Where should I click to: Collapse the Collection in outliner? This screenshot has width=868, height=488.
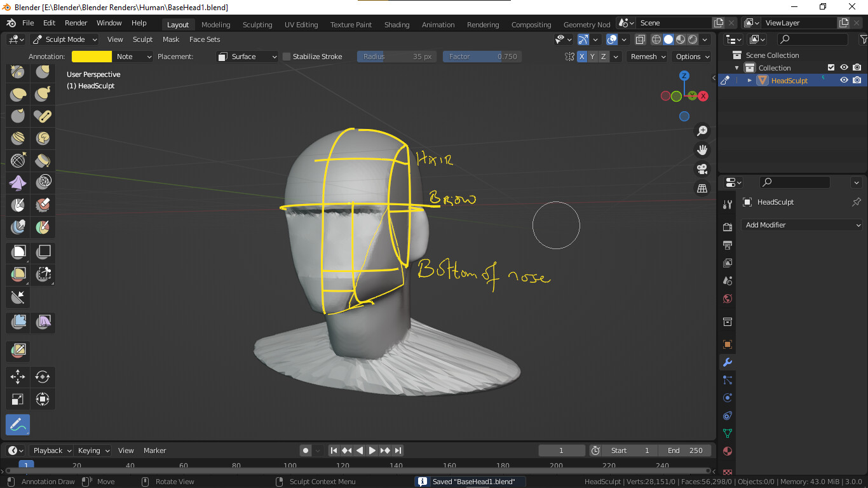click(x=737, y=68)
